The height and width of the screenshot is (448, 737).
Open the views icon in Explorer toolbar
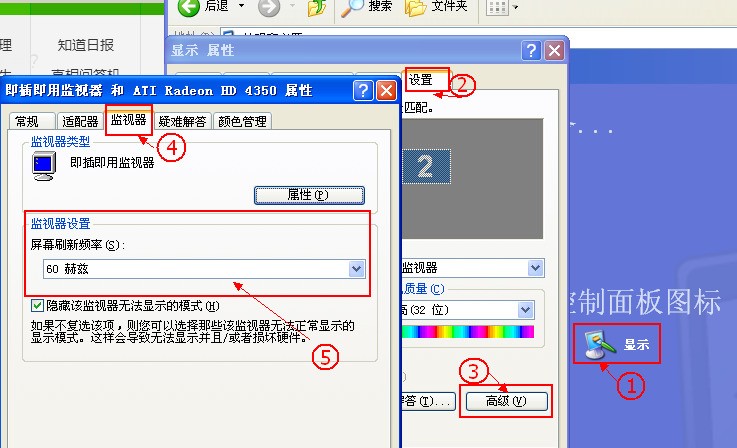click(x=497, y=7)
